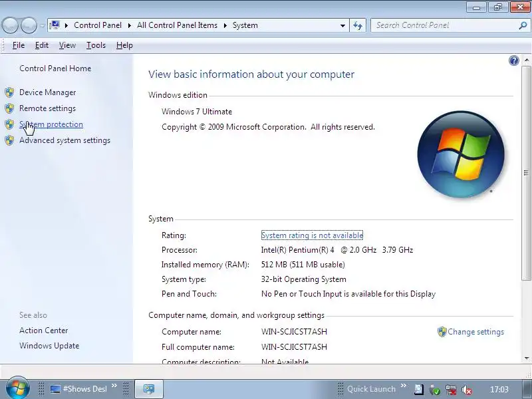The height and width of the screenshot is (399, 532).
Task: Click the Back navigation arrow button
Action: 10,25
